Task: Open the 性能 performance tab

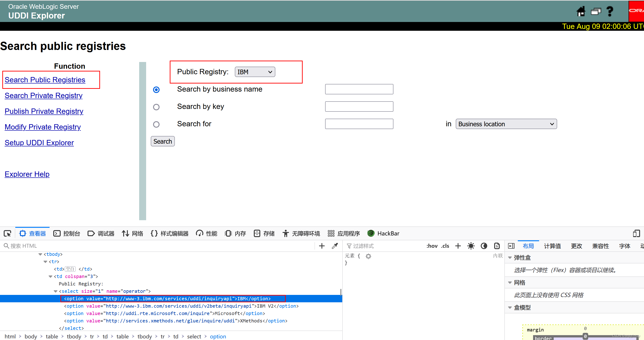Action: [207, 233]
